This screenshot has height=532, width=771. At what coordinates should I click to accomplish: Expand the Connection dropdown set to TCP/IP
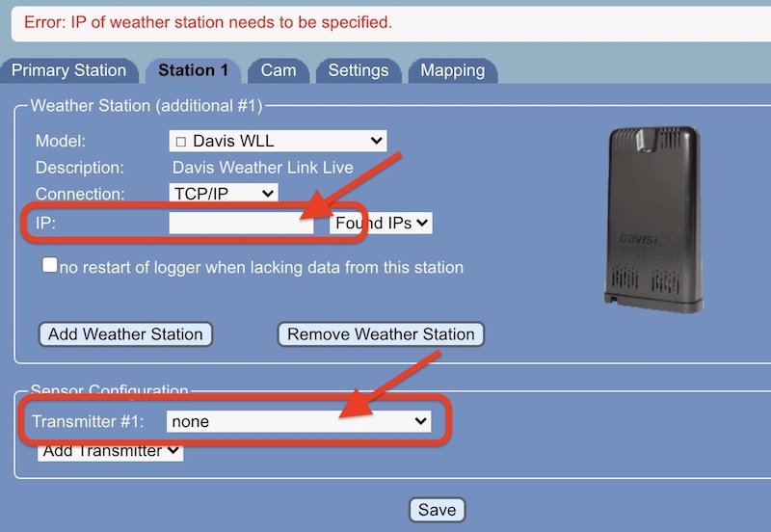223,193
